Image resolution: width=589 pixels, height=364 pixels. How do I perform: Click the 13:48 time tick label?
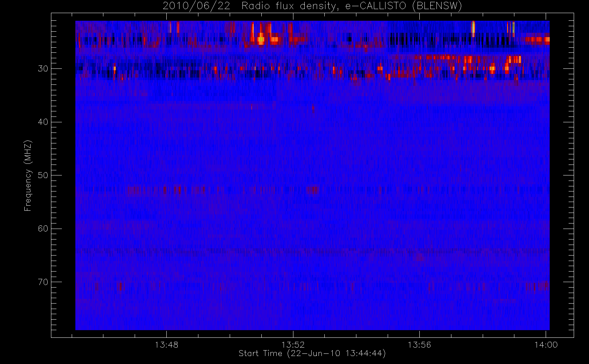[166, 345]
